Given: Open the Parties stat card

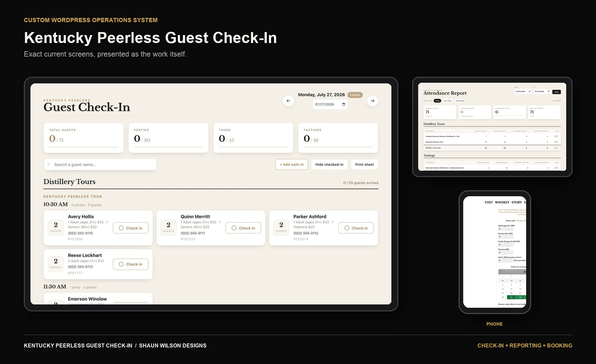Looking at the screenshot, I should pos(169,138).
